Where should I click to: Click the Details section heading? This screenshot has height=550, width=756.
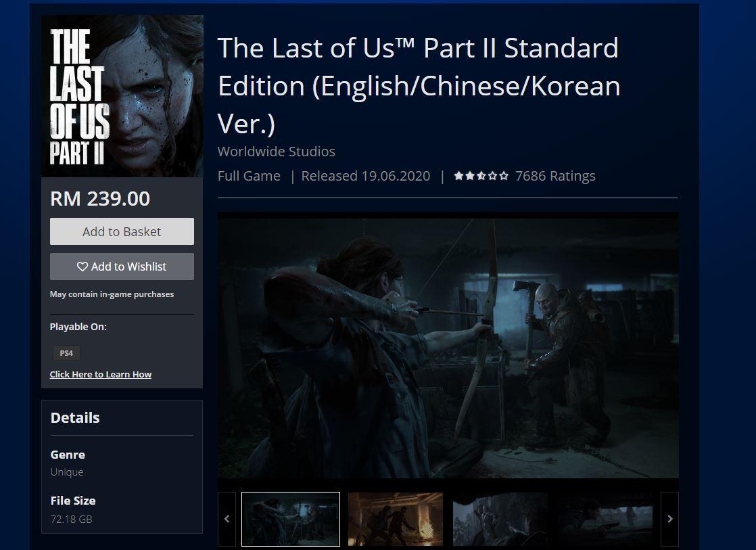(75, 418)
